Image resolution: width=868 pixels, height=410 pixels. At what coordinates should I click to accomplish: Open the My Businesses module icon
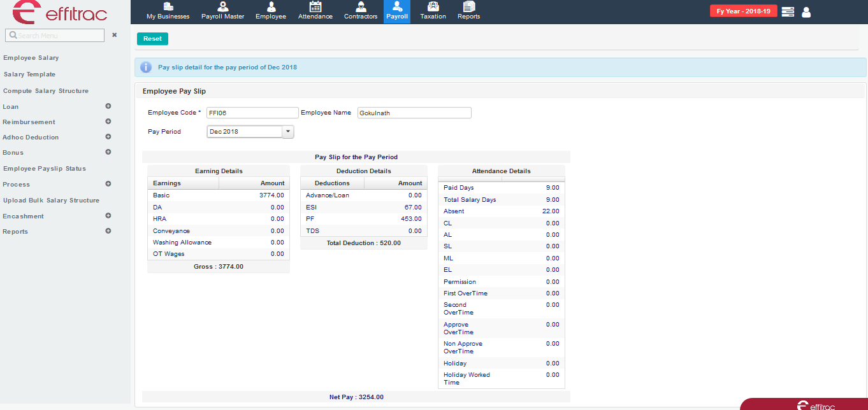[168, 7]
